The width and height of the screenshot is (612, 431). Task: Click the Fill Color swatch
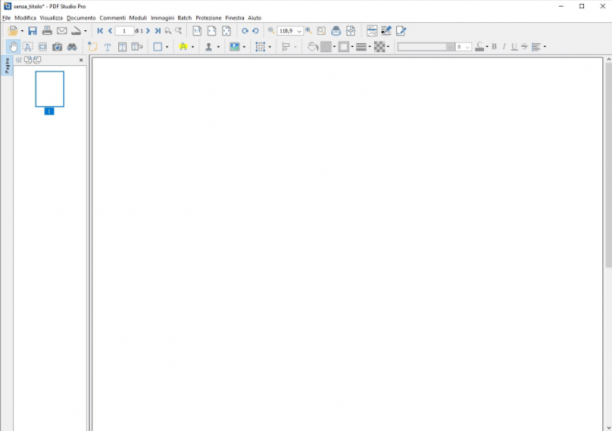pos(326,47)
